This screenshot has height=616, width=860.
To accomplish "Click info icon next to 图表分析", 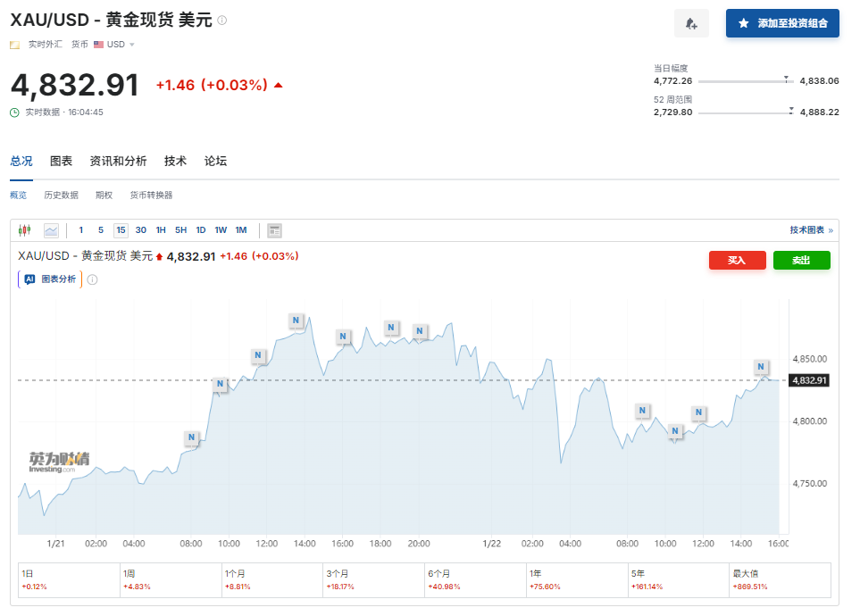I will point(92,279).
